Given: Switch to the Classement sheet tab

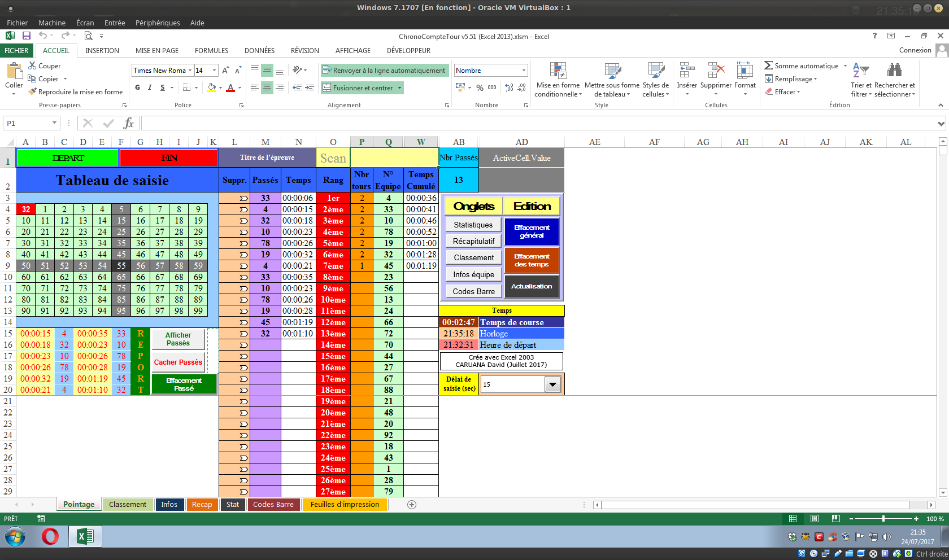Looking at the screenshot, I should point(127,505).
